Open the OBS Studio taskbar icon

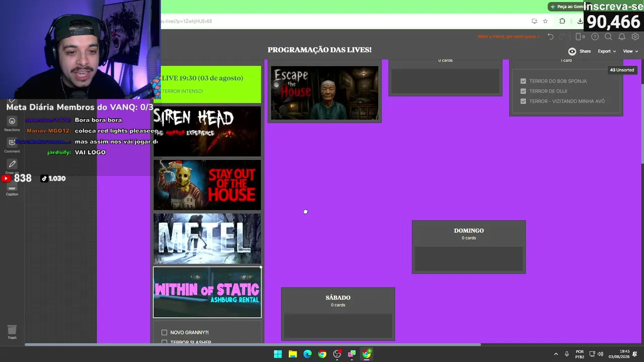pos(337,354)
